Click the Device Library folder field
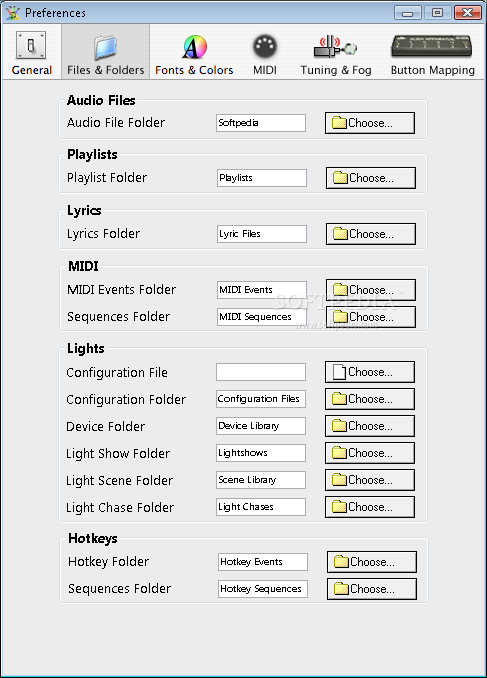Viewport: 487px width, 678px height. click(261, 426)
